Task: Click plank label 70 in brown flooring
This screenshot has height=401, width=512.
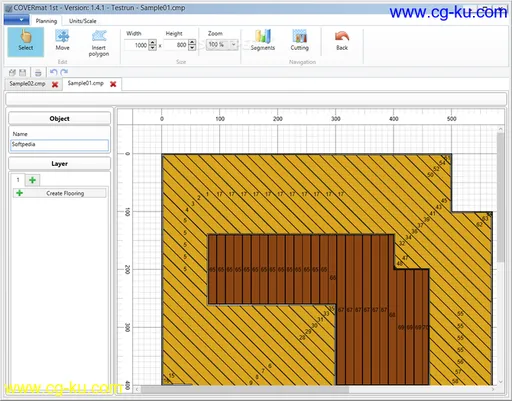Action: [425, 328]
